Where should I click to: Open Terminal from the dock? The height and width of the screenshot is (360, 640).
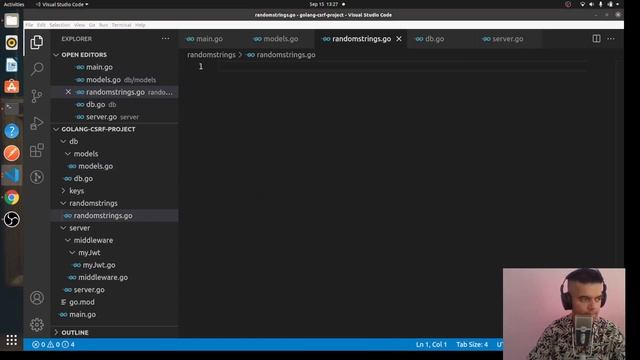(11, 109)
